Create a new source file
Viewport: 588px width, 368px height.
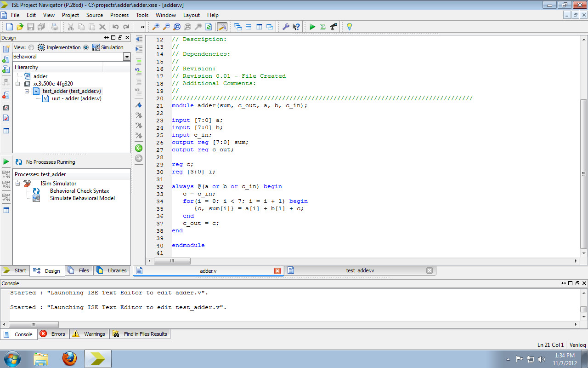pyautogui.click(x=9, y=26)
